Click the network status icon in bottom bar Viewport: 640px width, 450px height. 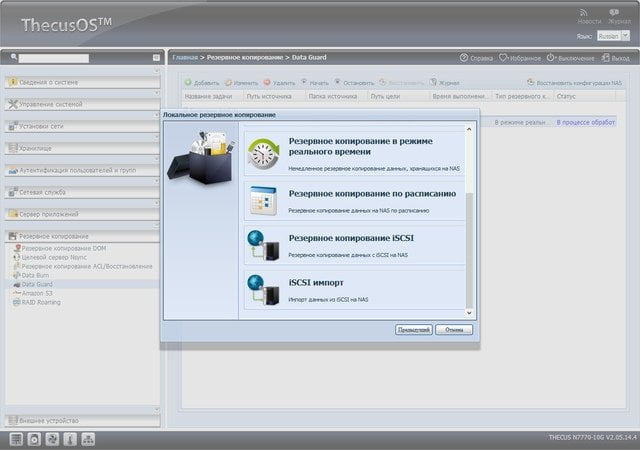point(88,439)
